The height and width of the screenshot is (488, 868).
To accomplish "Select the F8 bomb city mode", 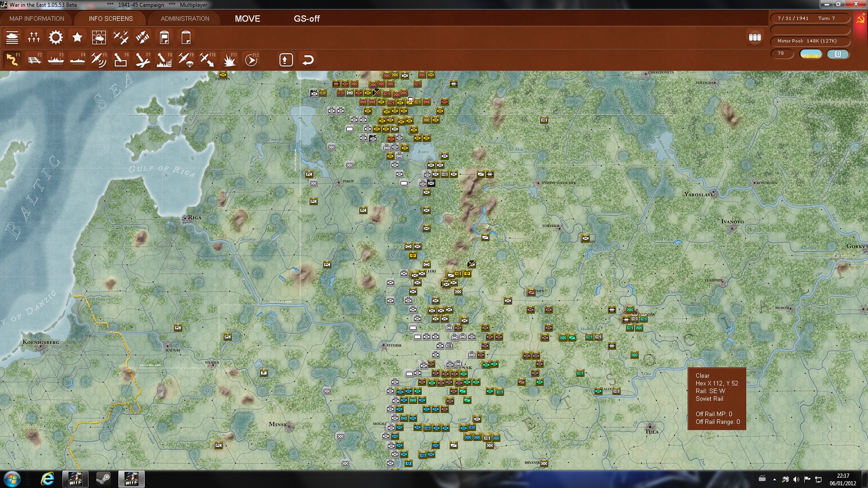I will 164,60.
